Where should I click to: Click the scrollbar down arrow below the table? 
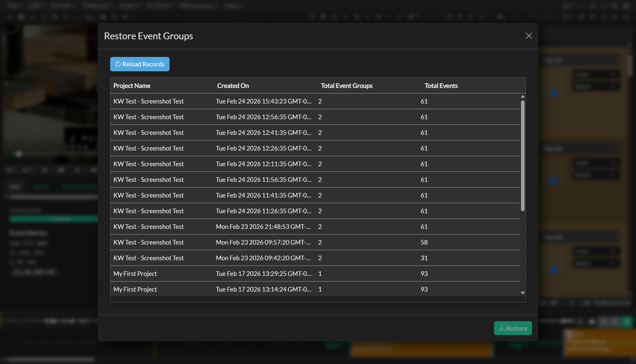pyautogui.click(x=523, y=292)
